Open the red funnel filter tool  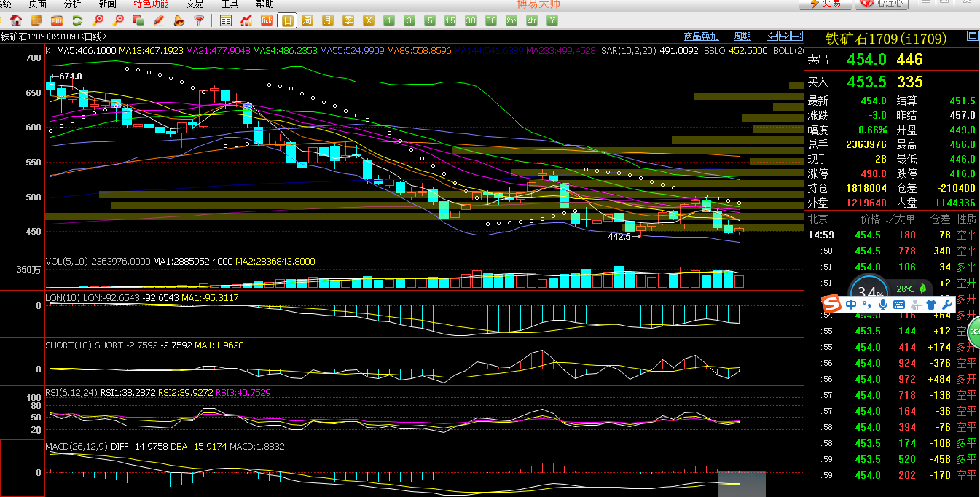tap(199, 20)
